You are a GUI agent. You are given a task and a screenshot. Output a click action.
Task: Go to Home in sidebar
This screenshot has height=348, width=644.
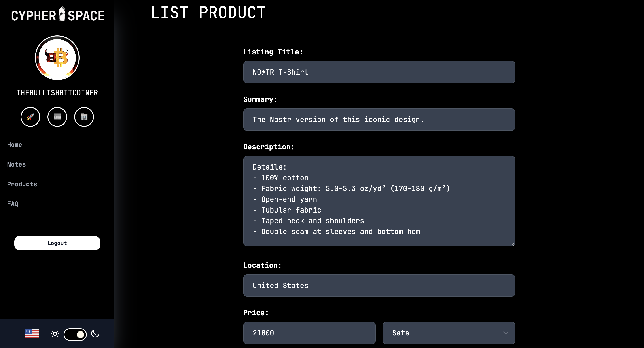pyautogui.click(x=15, y=145)
